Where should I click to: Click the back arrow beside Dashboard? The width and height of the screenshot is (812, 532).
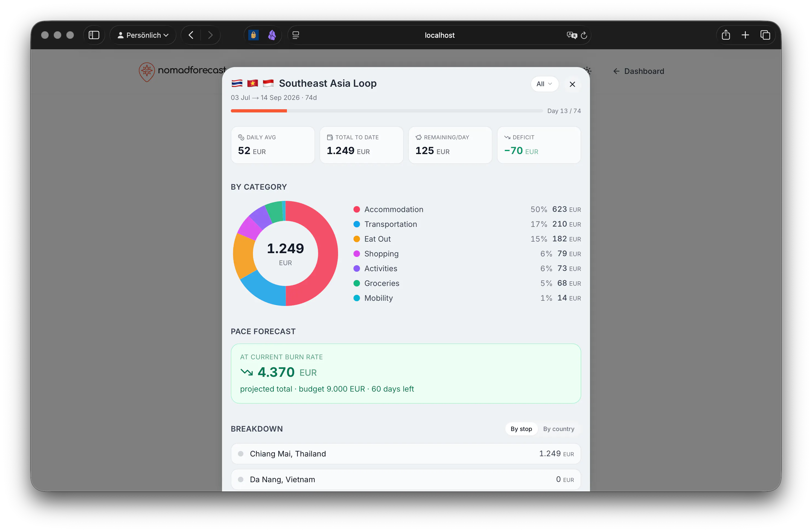click(x=616, y=71)
